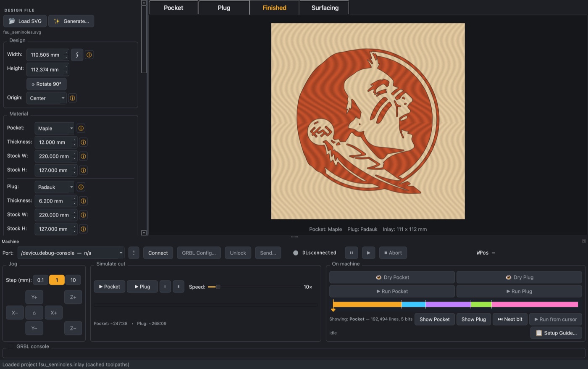This screenshot has height=369, width=588.
Task: Click the info icon next to Origin
Action: [72, 98]
